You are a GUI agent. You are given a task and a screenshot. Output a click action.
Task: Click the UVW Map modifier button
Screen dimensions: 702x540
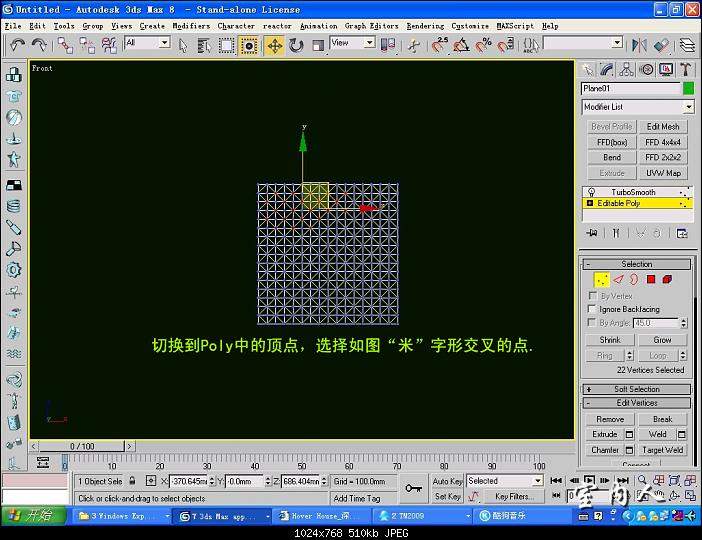click(663, 173)
